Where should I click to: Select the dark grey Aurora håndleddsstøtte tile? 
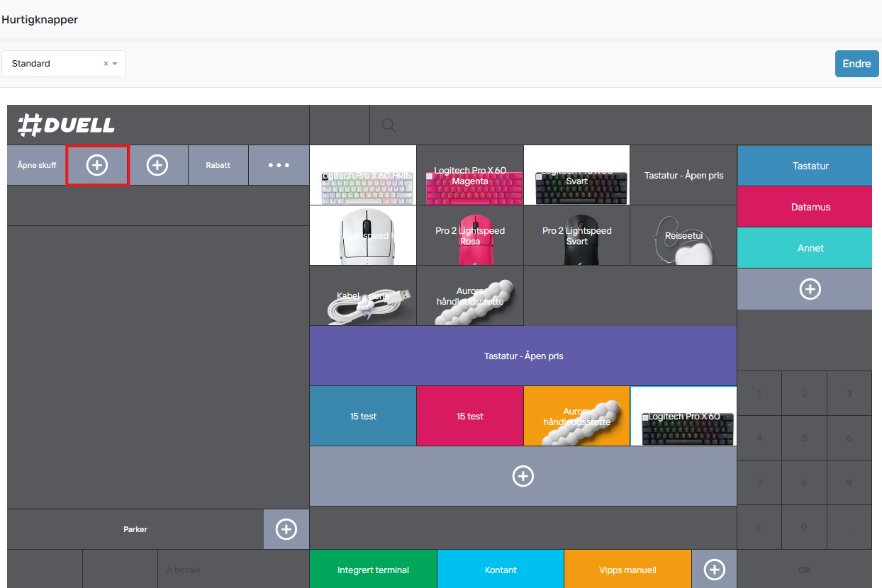tap(470, 295)
